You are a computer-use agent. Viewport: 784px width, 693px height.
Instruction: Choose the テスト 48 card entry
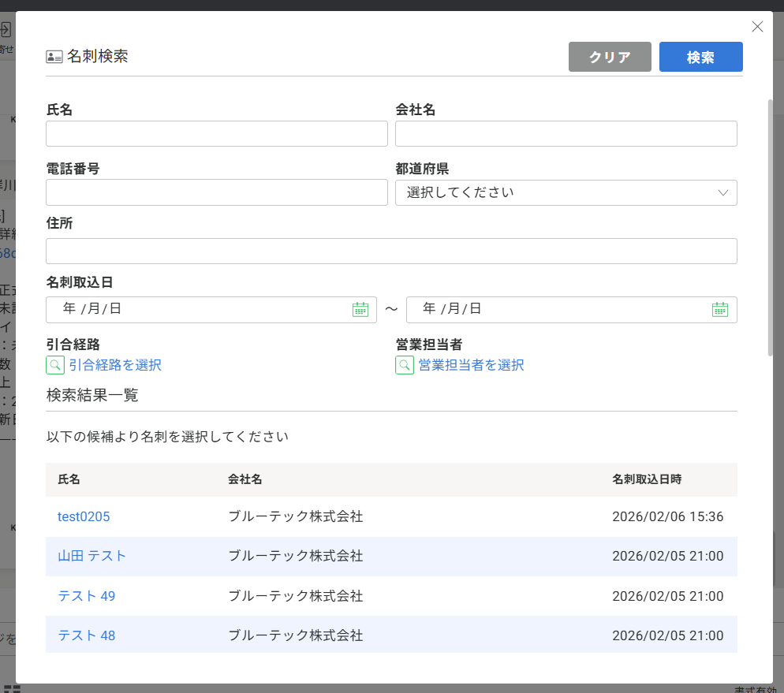point(86,635)
